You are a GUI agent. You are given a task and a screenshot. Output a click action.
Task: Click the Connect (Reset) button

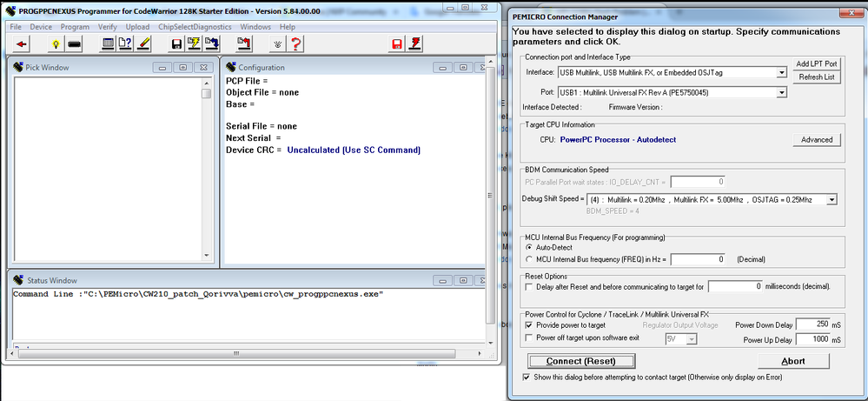[x=580, y=361]
